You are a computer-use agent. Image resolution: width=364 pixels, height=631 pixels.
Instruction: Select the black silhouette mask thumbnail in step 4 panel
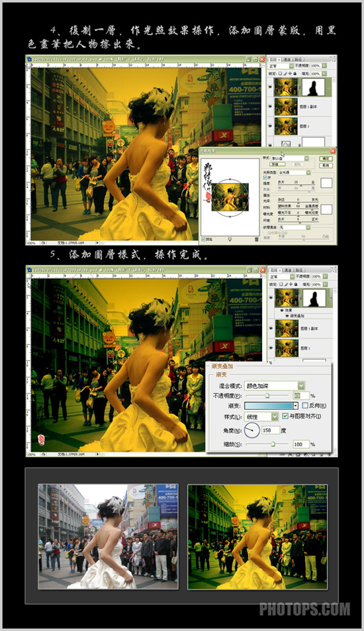pos(313,87)
